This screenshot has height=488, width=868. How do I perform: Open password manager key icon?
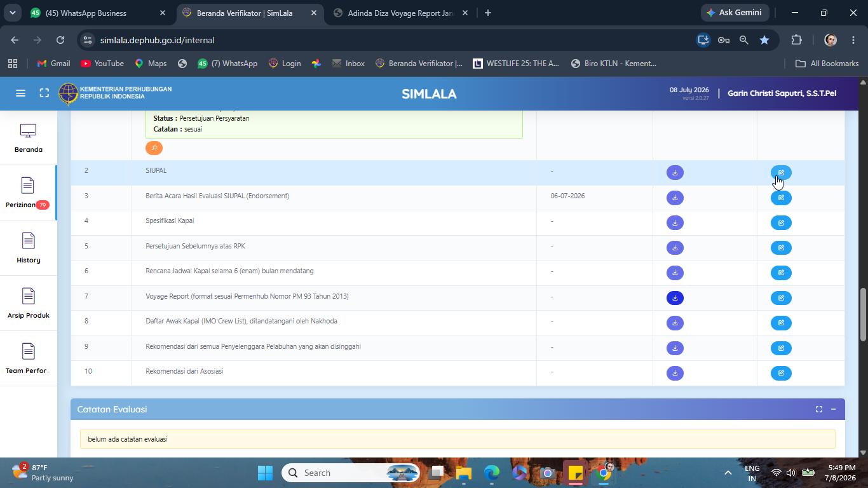coord(723,40)
